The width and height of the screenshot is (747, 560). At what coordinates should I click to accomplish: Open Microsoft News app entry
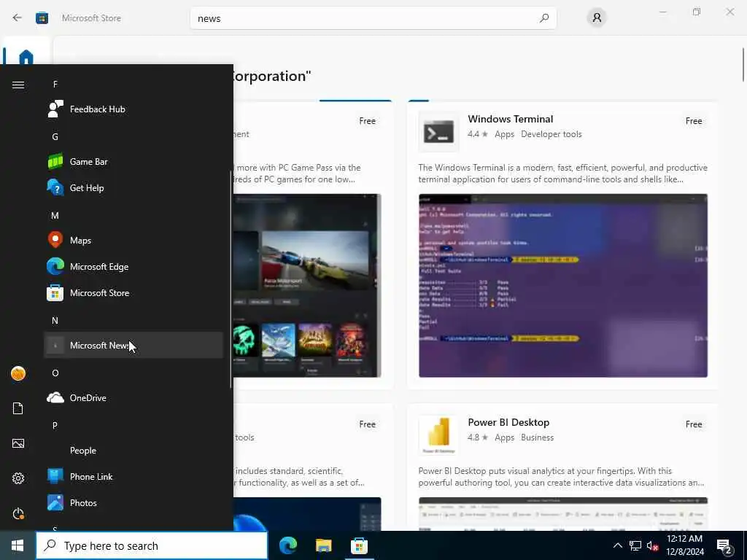[x=133, y=345]
